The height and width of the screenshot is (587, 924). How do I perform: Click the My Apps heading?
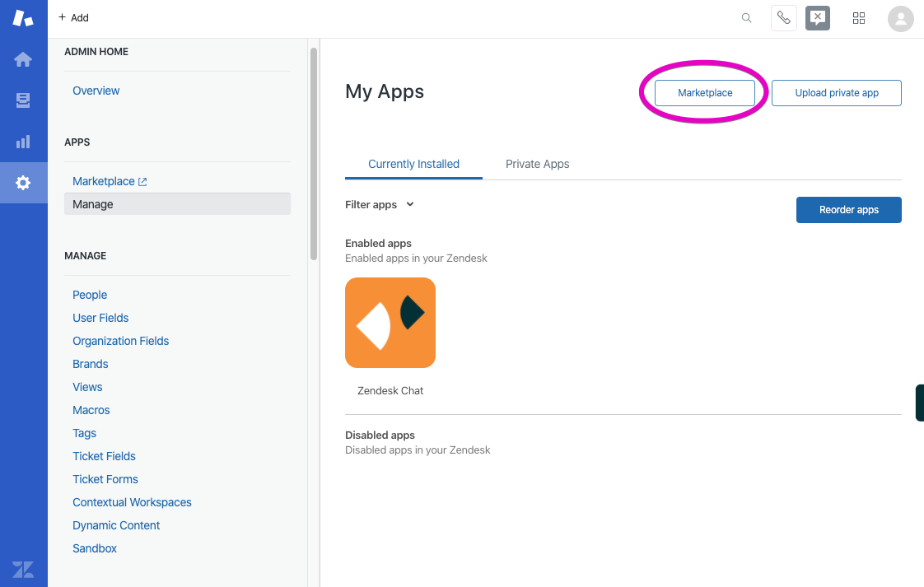385,91
